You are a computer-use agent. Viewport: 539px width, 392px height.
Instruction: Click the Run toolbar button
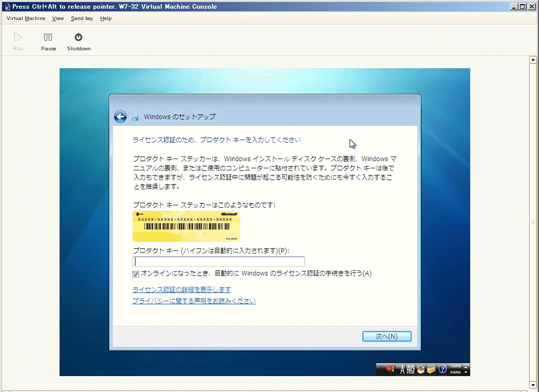click(18, 42)
